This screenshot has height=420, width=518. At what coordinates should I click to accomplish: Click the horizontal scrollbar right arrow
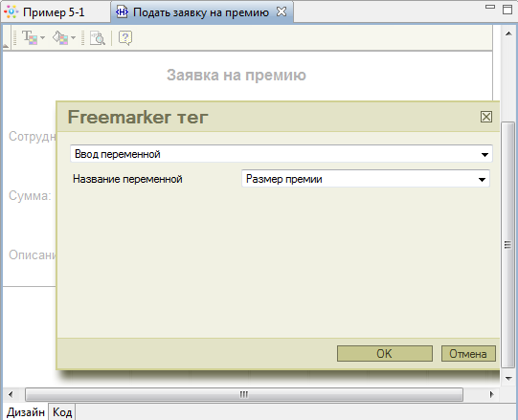pyautogui.click(x=491, y=394)
